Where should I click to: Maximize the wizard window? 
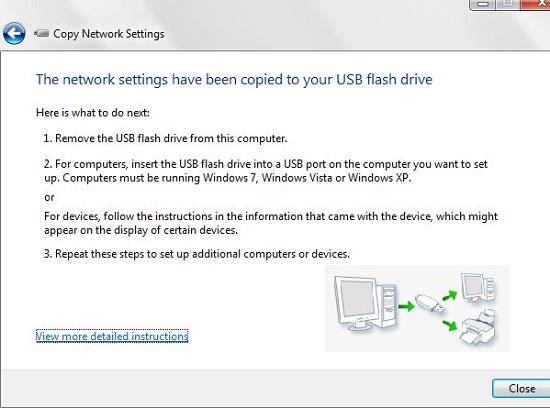pos(508,4)
